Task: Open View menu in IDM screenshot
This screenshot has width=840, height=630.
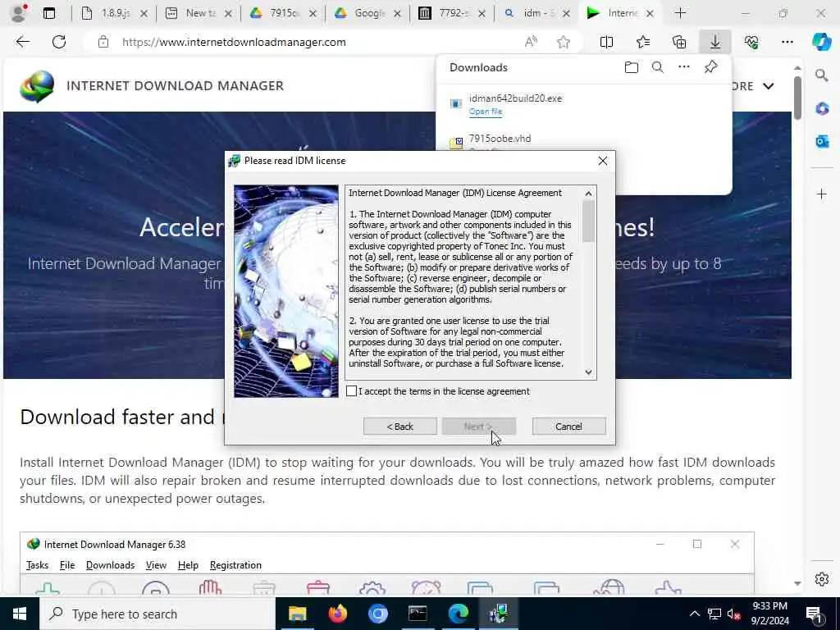Action: [156, 565]
